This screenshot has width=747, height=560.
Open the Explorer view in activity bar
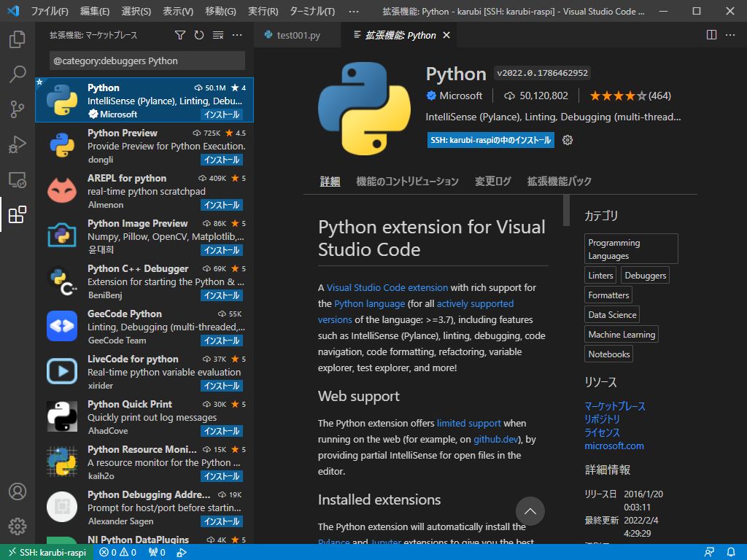18,39
